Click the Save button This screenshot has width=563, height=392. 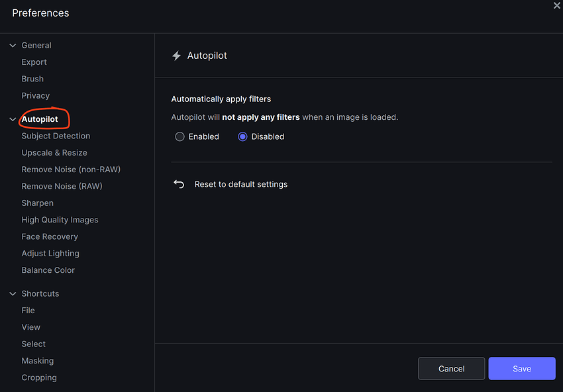click(521, 369)
